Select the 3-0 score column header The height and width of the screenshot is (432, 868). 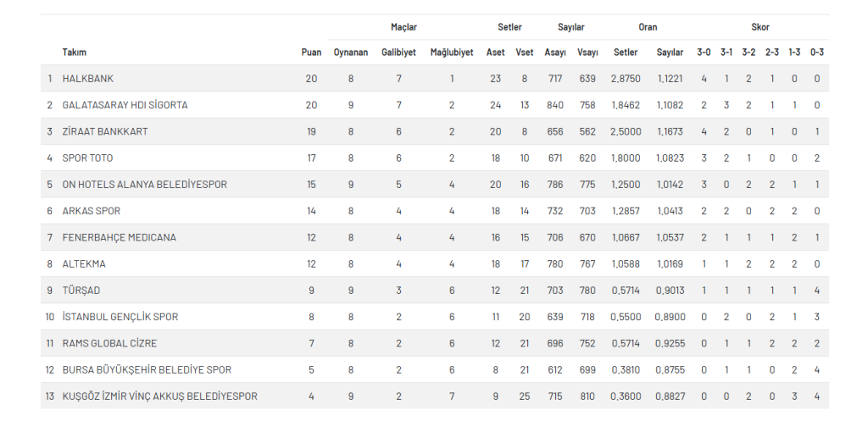(704, 53)
